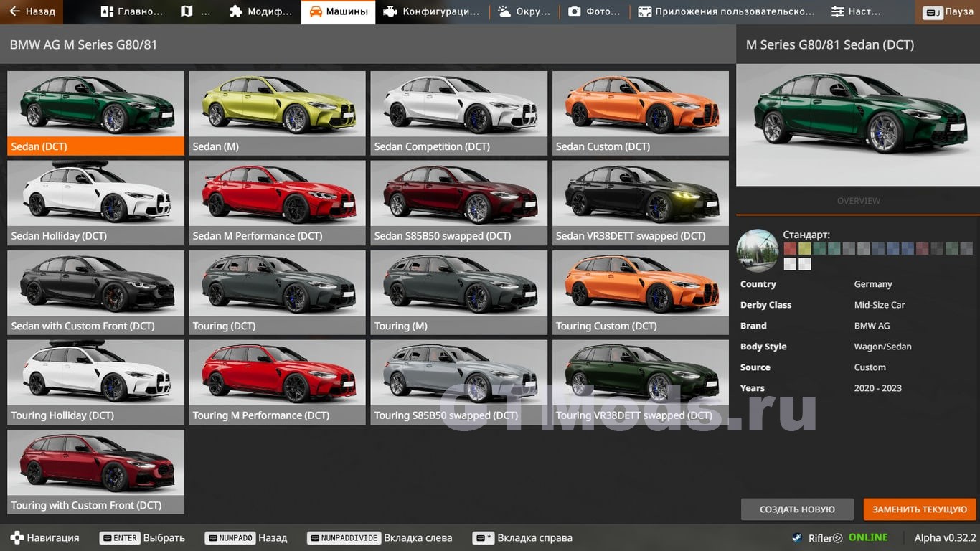Click the Пауза pause button
The image size is (980, 551).
(948, 11)
